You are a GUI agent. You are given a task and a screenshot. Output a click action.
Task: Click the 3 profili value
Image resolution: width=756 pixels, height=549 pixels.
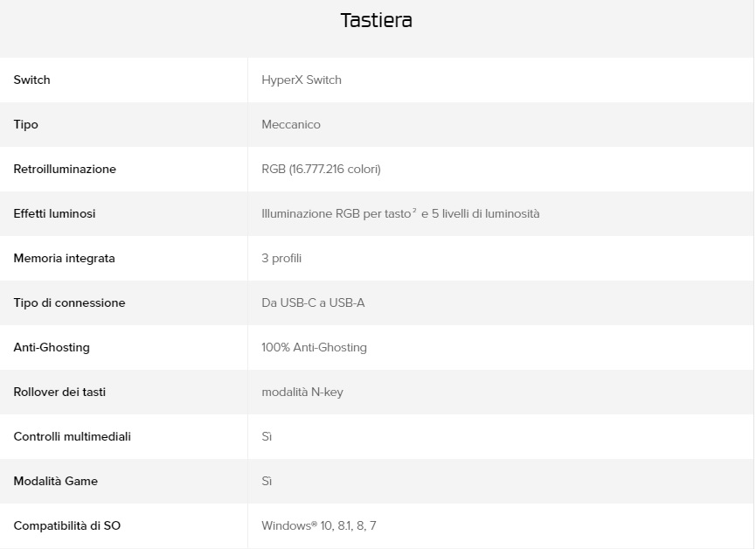click(281, 259)
